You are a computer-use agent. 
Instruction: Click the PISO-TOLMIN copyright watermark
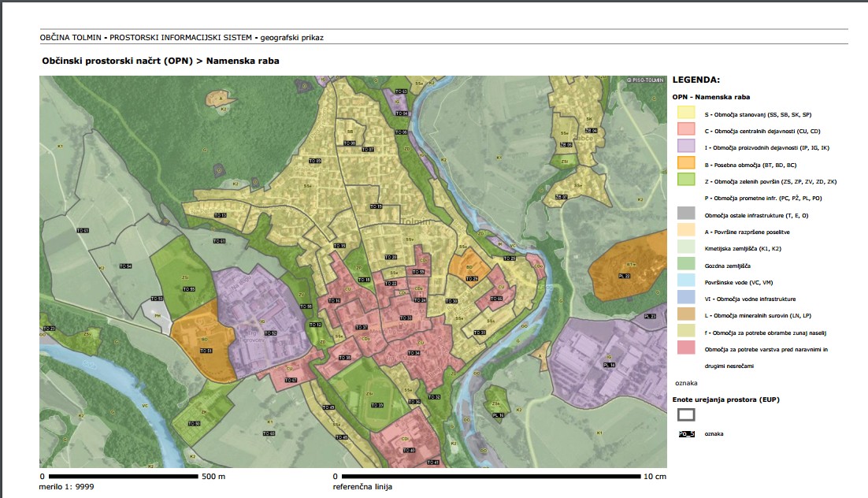(646, 80)
